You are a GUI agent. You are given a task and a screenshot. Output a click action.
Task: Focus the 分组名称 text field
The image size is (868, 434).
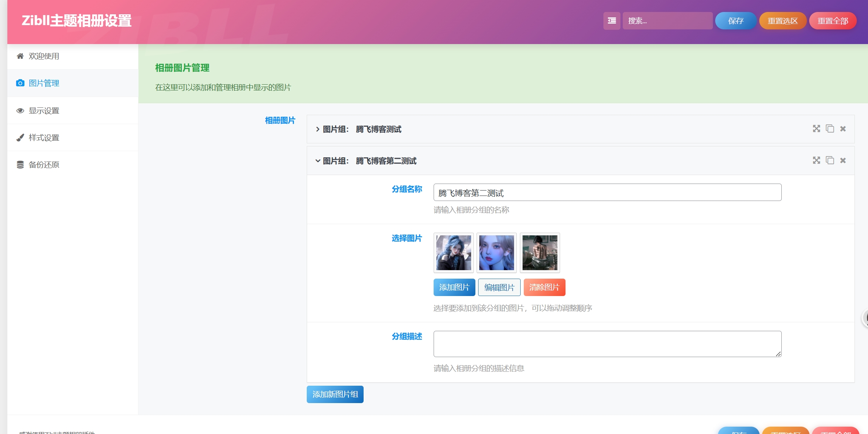coord(607,192)
